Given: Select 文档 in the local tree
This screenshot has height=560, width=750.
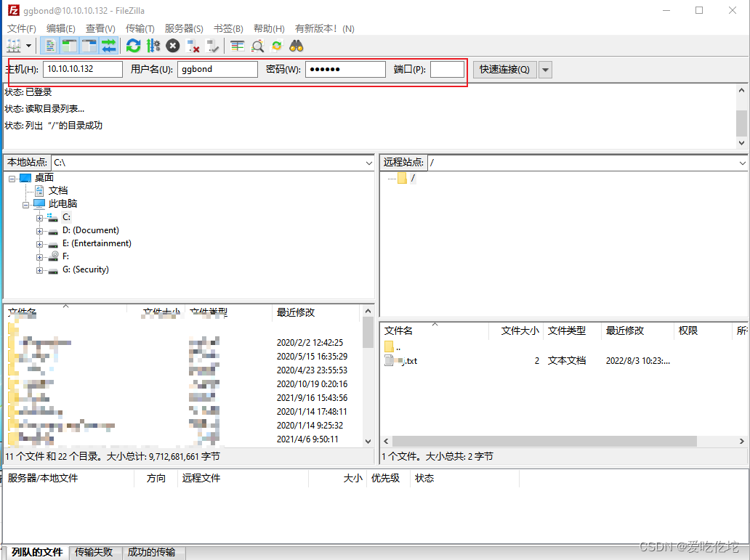Looking at the screenshot, I should [58, 191].
